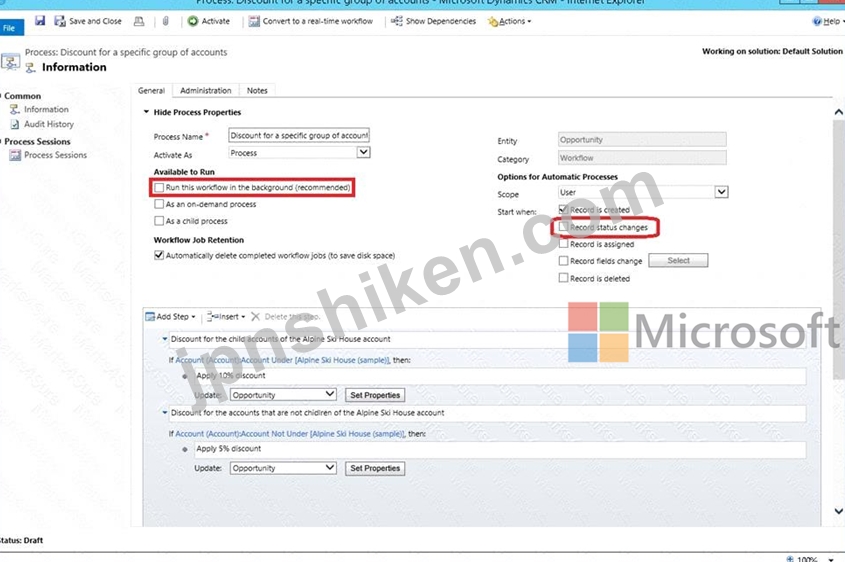Image resolution: width=845 pixels, height=562 pixels.
Task: Open Update dropdown under 10% discount
Action: [x=283, y=395]
